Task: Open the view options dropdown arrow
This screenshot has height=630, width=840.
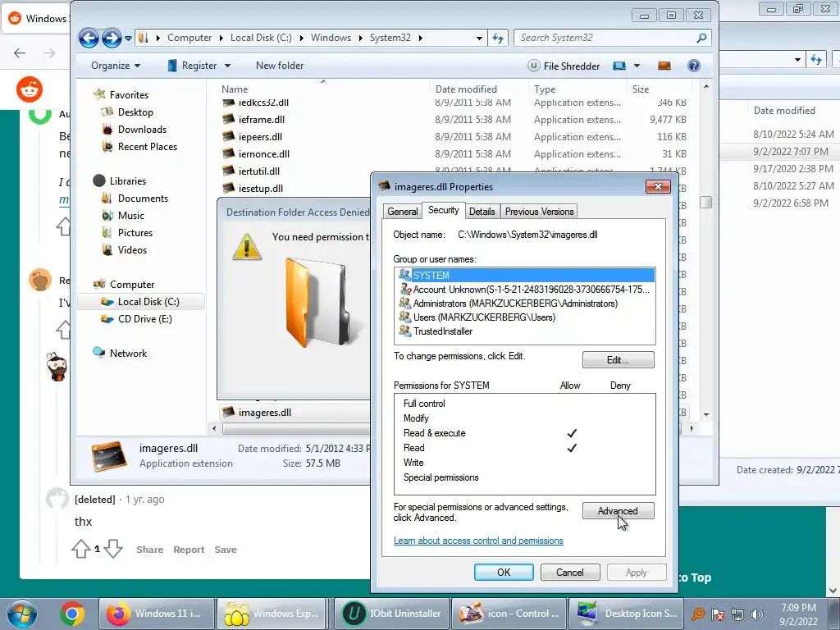Action: coord(637,66)
